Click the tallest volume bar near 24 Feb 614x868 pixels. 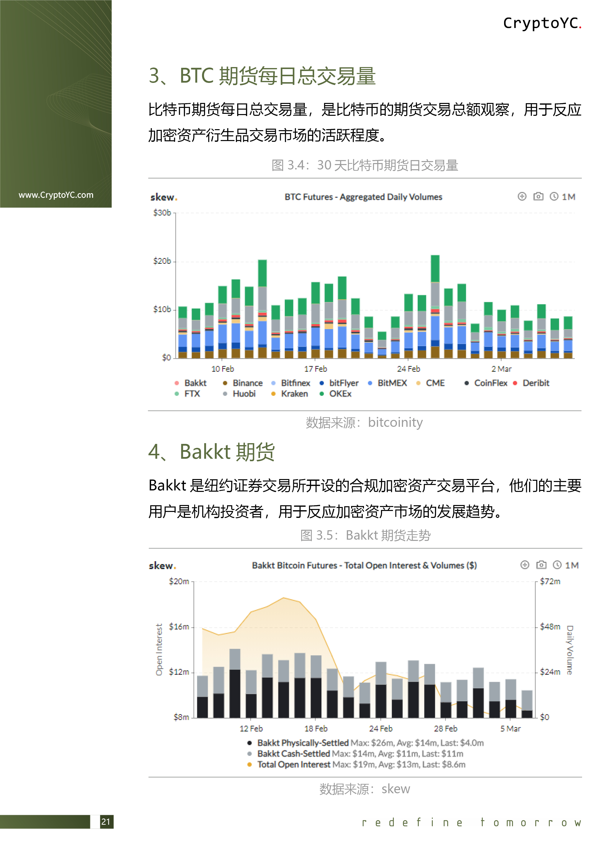point(435,307)
